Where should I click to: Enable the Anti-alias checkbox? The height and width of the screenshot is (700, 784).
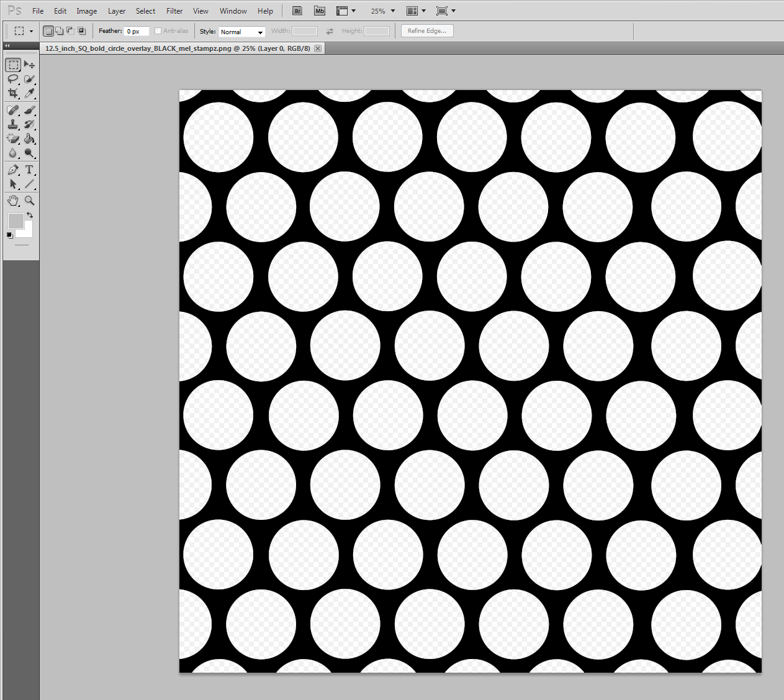click(158, 30)
